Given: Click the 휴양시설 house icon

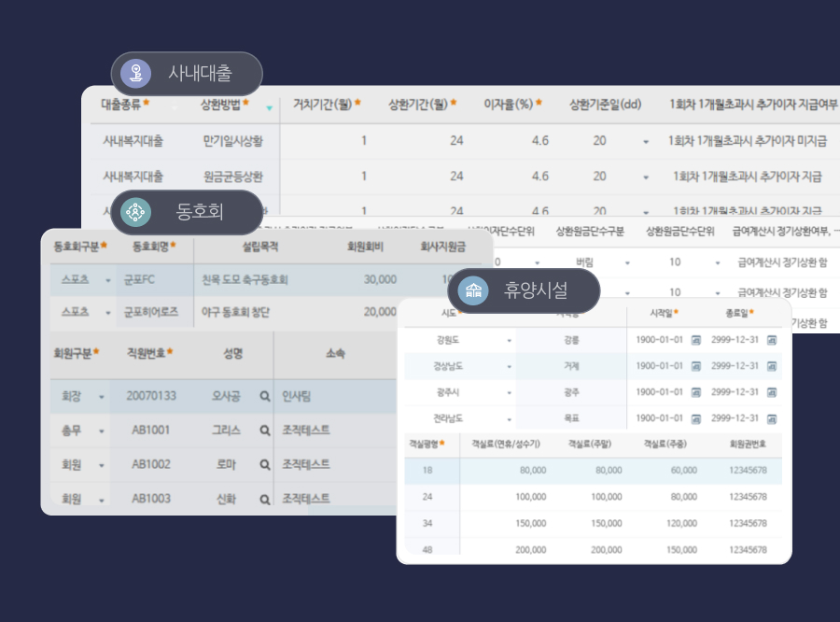Looking at the screenshot, I should tap(471, 290).
